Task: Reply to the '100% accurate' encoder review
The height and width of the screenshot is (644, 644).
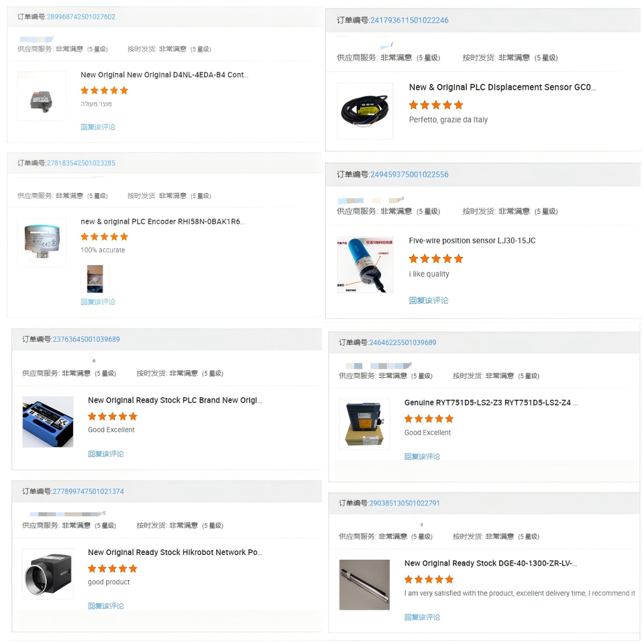Action: [x=98, y=302]
